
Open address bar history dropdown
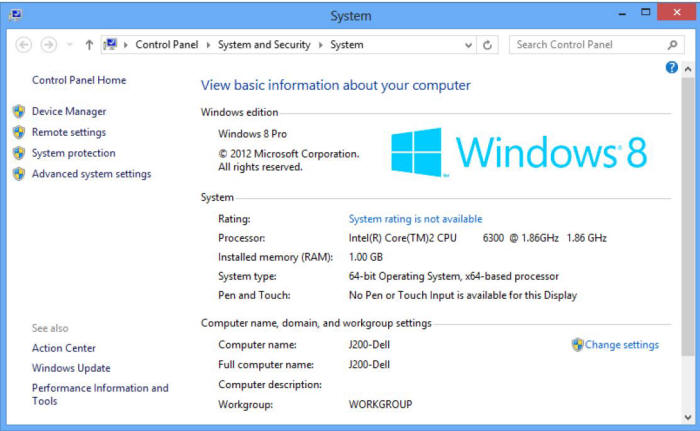click(468, 45)
